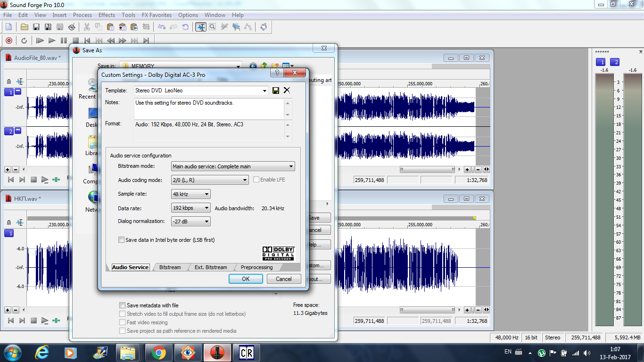Image resolution: width=644 pixels, height=362 pixels.
Task: Click help question mark in Custom Settings
Action: pyautogui.click(x=277, y=73)
